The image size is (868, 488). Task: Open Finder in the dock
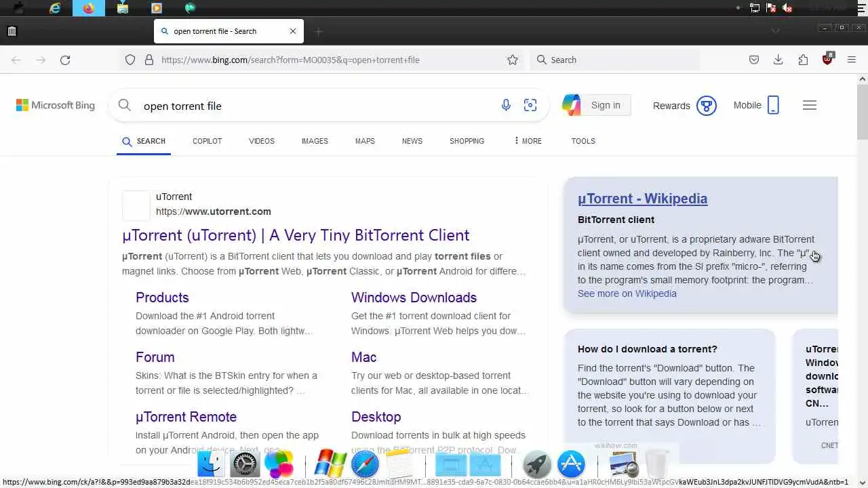click(211, 465)
